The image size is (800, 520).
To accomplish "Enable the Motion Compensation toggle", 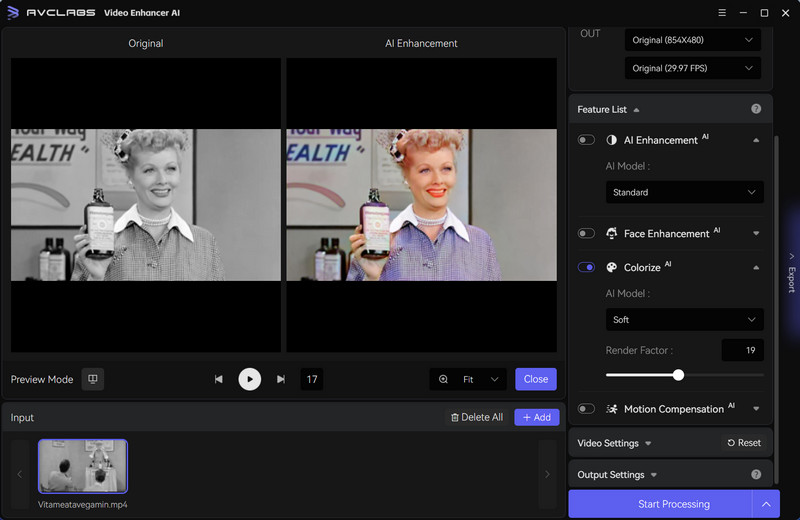I will [x=586, y=408].
